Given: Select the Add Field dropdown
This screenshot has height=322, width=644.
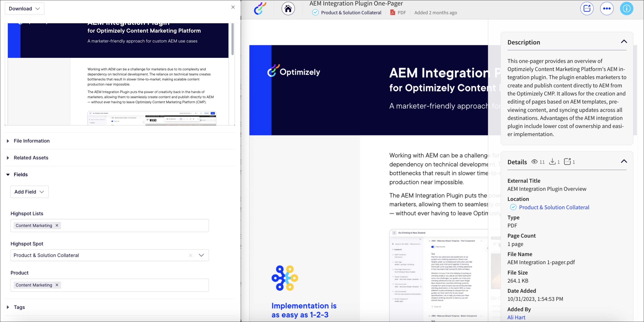Looking at the screenshot, I should pos(29,192).
